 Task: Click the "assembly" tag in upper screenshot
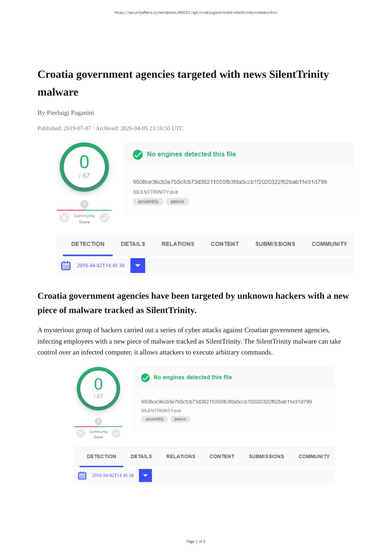pos(148,202)
